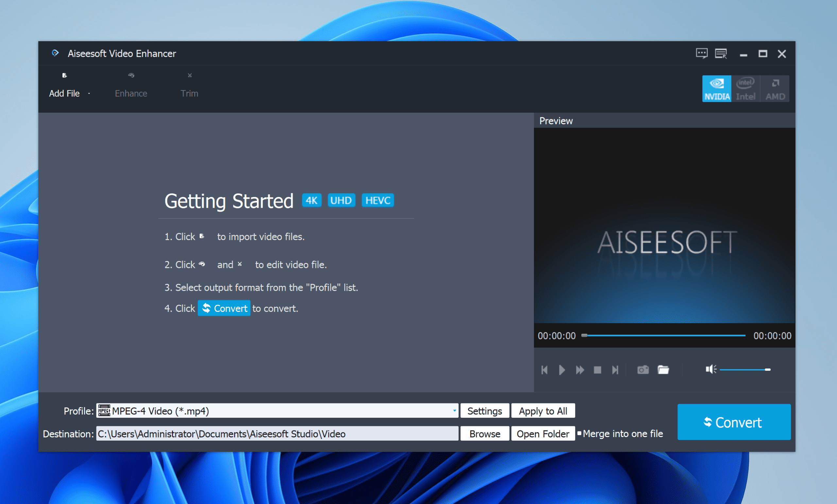Fast forward the preview
837x504 pixels.
click(x=580, y=370)
